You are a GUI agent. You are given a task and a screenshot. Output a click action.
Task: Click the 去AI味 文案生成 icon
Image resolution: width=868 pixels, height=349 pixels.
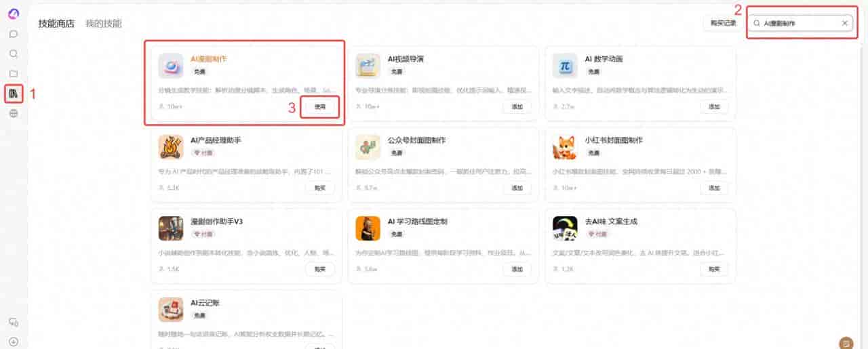[x=565, y=228]
